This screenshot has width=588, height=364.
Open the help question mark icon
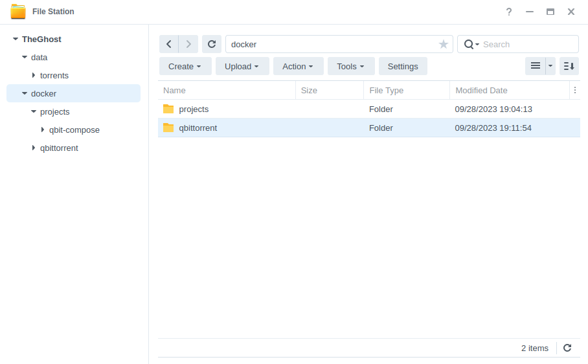point(509,12)
